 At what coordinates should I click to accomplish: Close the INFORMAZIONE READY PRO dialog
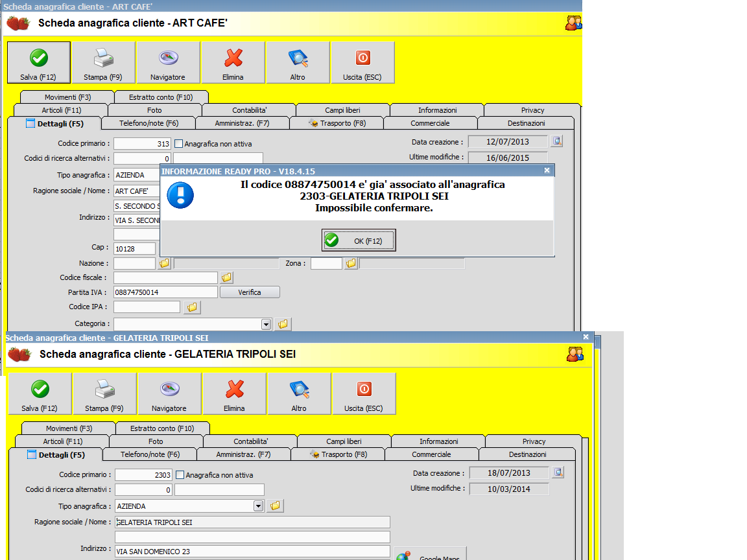tap(547, 170)
